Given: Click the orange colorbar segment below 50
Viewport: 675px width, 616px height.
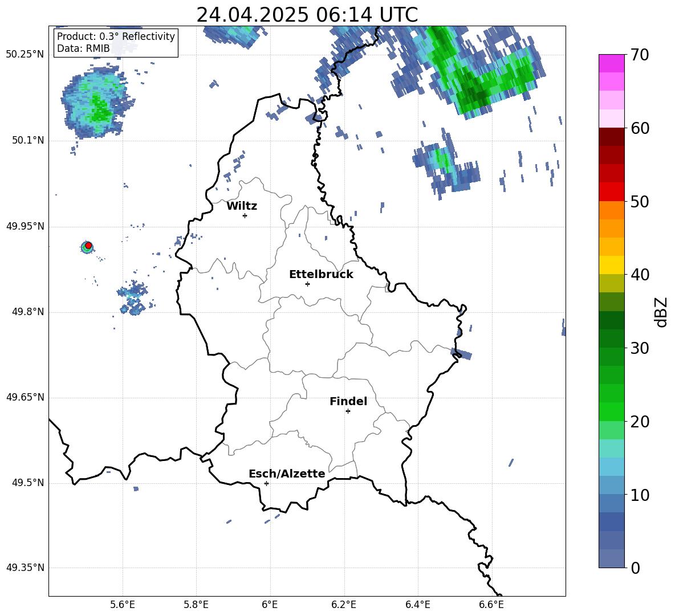Looking at the screenshot, I should tap(611, 210).
